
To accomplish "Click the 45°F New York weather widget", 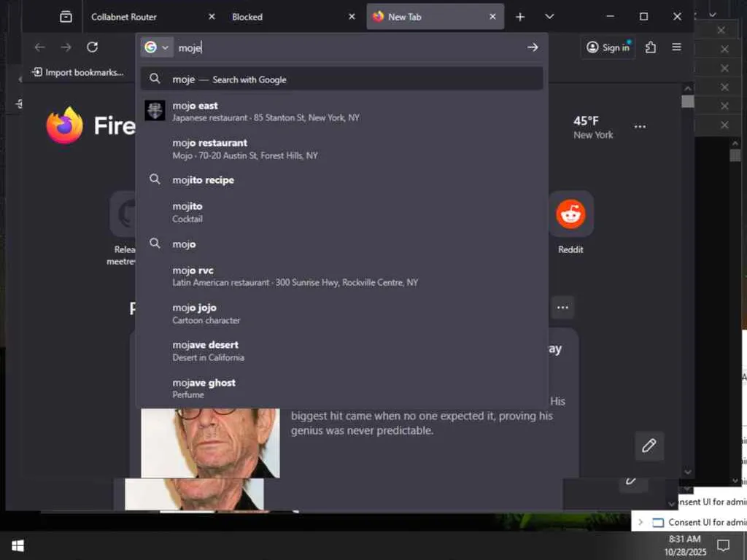I will tap(593, 127).
